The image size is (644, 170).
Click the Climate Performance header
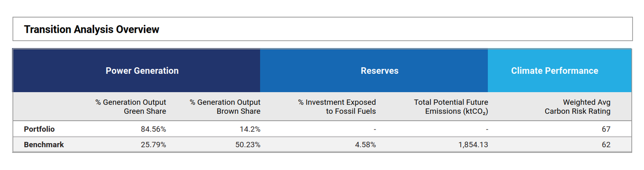coord(554,71)
